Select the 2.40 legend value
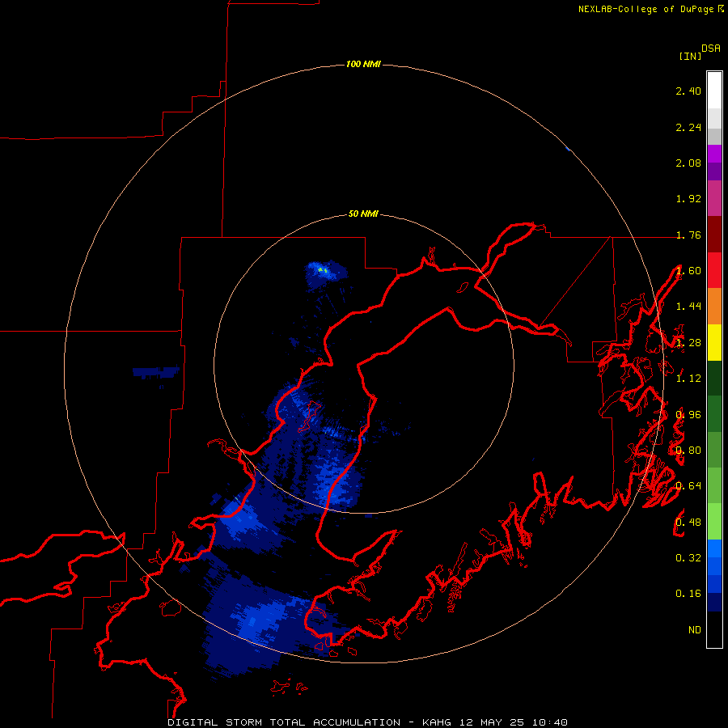The width and height of the screenshot is (728, 728). (x=688, y=91)
